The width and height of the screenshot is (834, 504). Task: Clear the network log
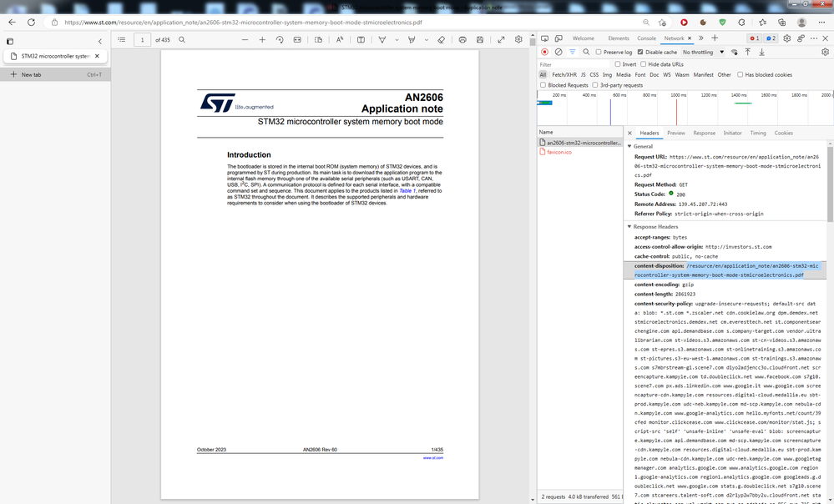pos(559,52)
